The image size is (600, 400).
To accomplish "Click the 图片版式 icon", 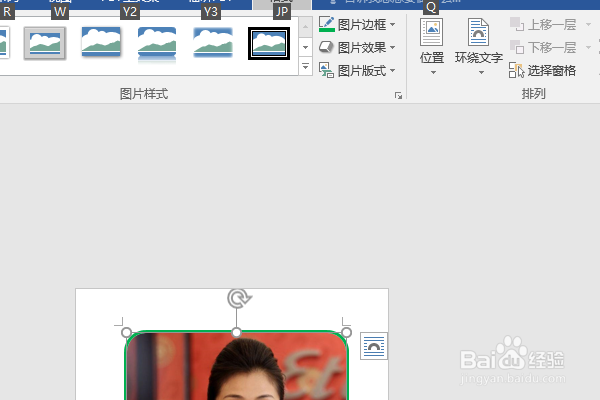I will click(326, 70).
